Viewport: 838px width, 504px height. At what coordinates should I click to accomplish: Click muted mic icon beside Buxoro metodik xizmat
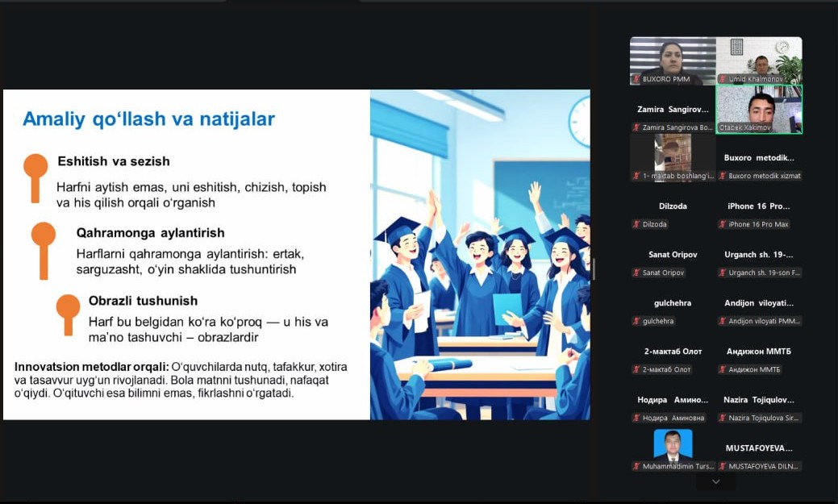tap(723, 176)
